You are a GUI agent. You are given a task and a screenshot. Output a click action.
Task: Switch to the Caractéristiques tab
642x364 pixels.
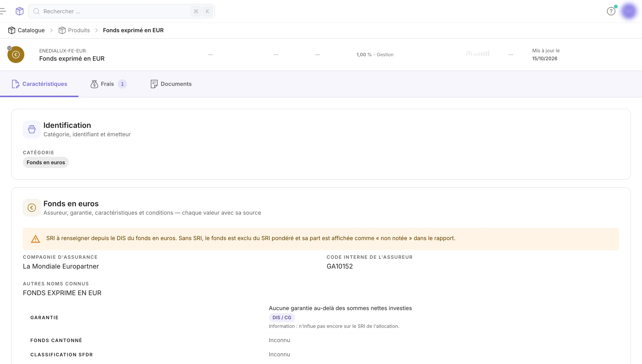click(x=39, y=84)
